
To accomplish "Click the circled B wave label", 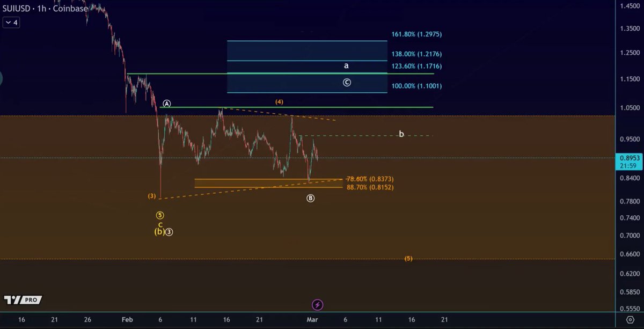I will [311, 198].
